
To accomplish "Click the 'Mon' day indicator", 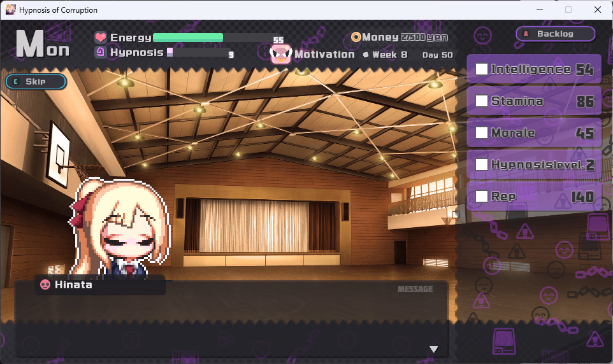I will click(x=43, y=44).
